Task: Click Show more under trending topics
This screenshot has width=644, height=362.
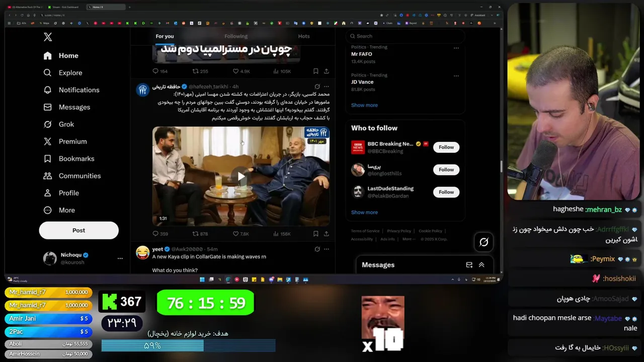Action: 364,105
